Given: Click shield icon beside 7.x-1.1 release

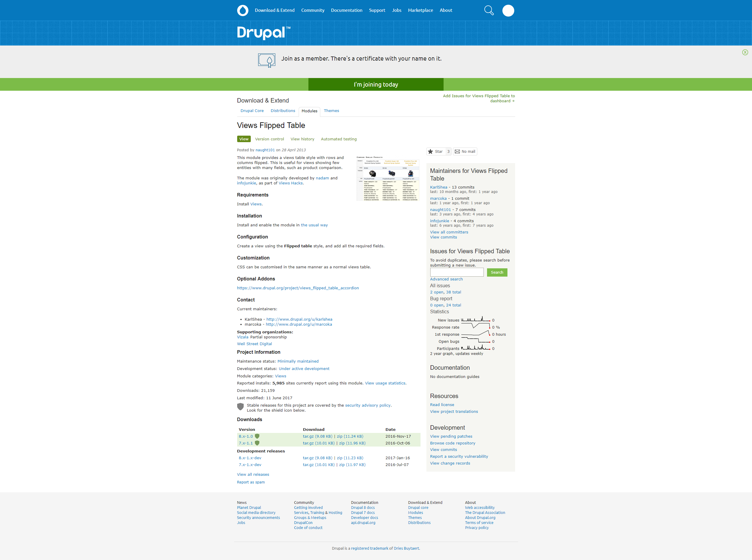Looking at the screenshot, I should 257,443.
